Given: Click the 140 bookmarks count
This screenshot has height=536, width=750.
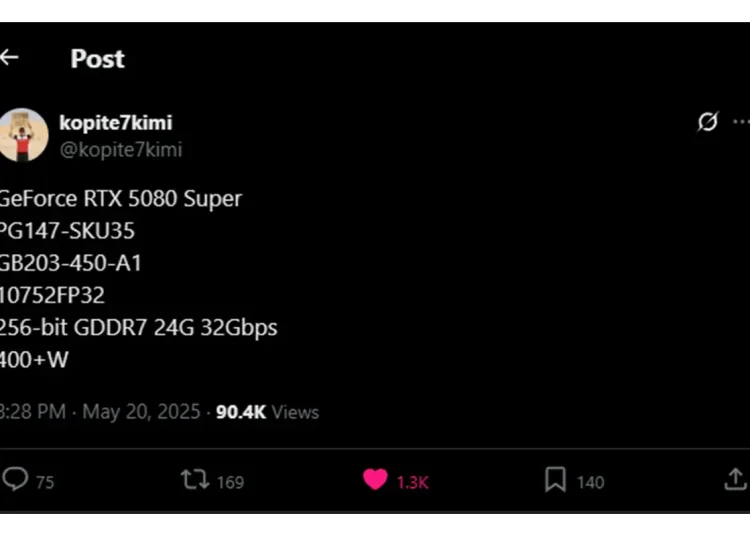Looking at the screenshot, I should (591, 482).
